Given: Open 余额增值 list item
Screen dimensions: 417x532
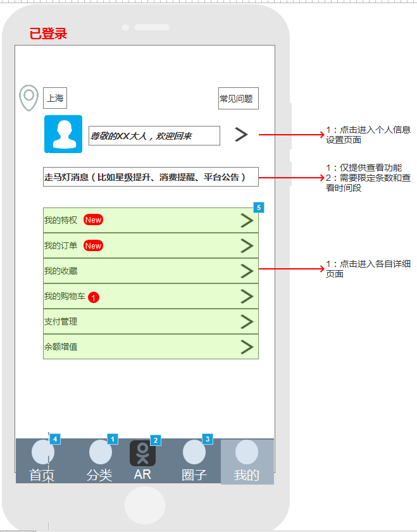Looking at the screenshot, I should [150, 347].
